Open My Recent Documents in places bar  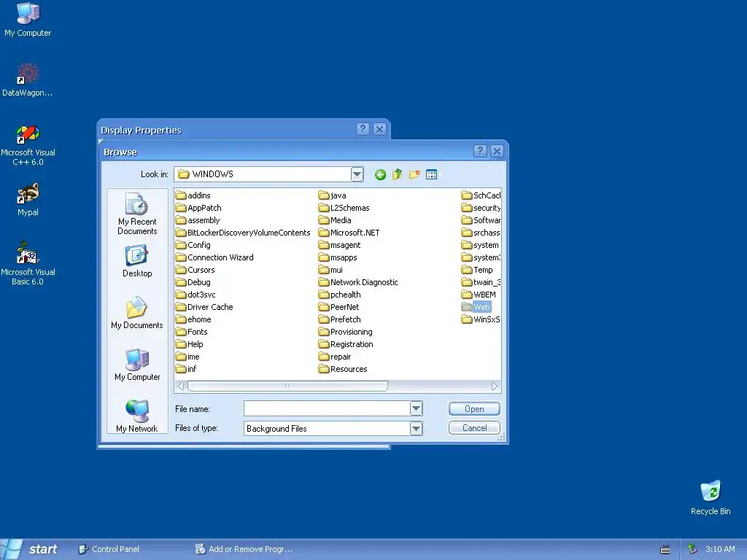tap(137, 214)
